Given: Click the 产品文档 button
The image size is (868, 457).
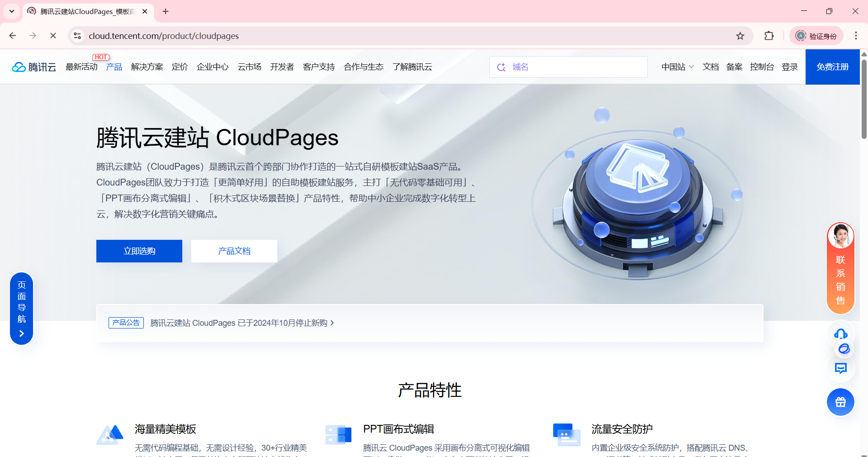Looking at the screenshot, I should (x=234, y=251).
